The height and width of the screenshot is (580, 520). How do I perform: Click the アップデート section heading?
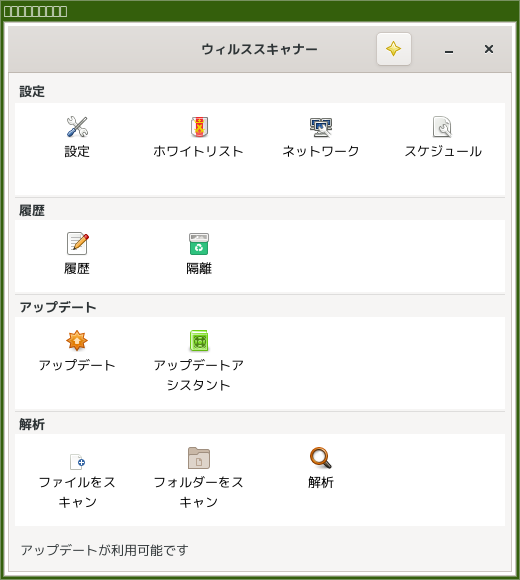tap(58, 307)
